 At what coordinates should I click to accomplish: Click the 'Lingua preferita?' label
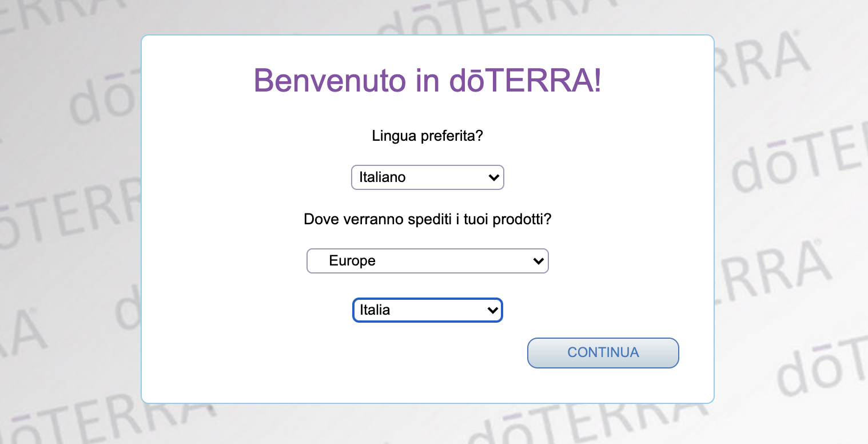(428, 137)
